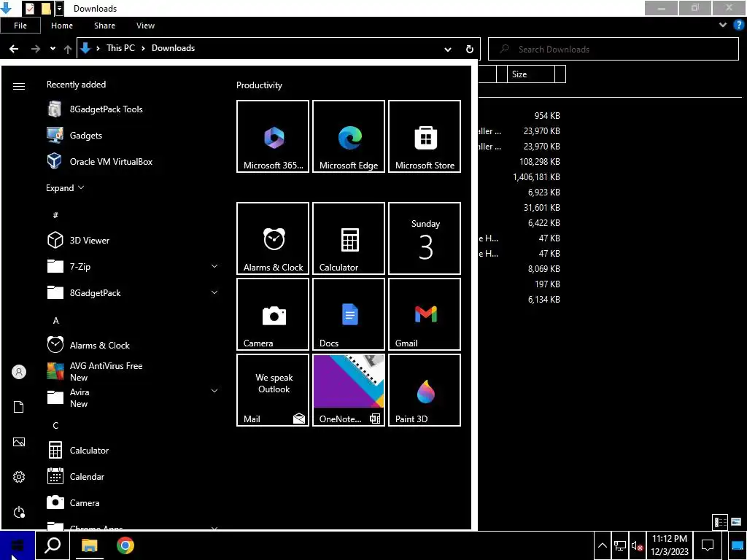Image resolution: width=747 pixels, height=560 pixels.
Task: Open the address bar history dropdown
Action: (x=447, y=49)
